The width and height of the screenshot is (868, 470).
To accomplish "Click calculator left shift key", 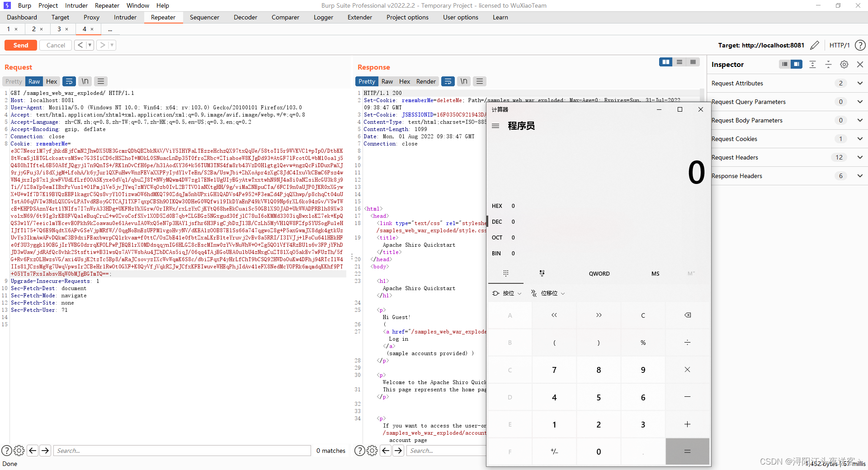I will point(554,315).
